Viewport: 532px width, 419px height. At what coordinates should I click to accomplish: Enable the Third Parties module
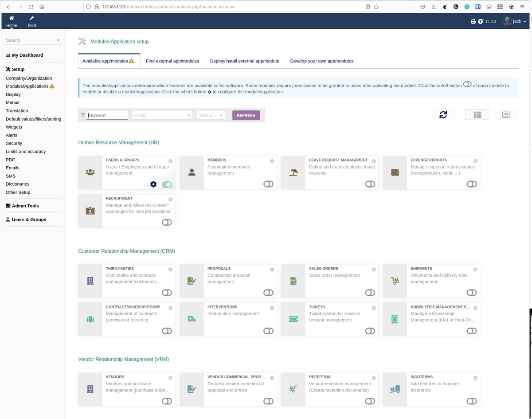(167, 292)
